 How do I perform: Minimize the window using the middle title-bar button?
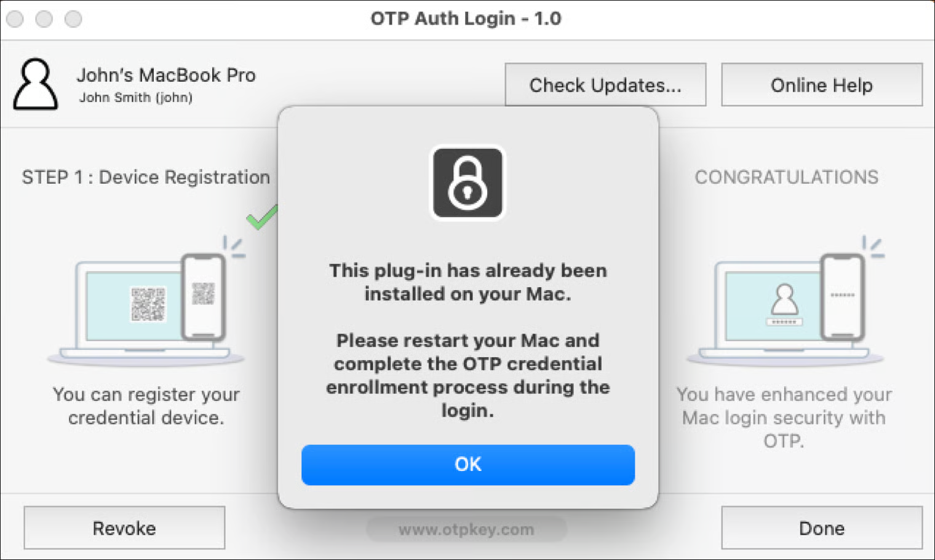tap(44, 18)
